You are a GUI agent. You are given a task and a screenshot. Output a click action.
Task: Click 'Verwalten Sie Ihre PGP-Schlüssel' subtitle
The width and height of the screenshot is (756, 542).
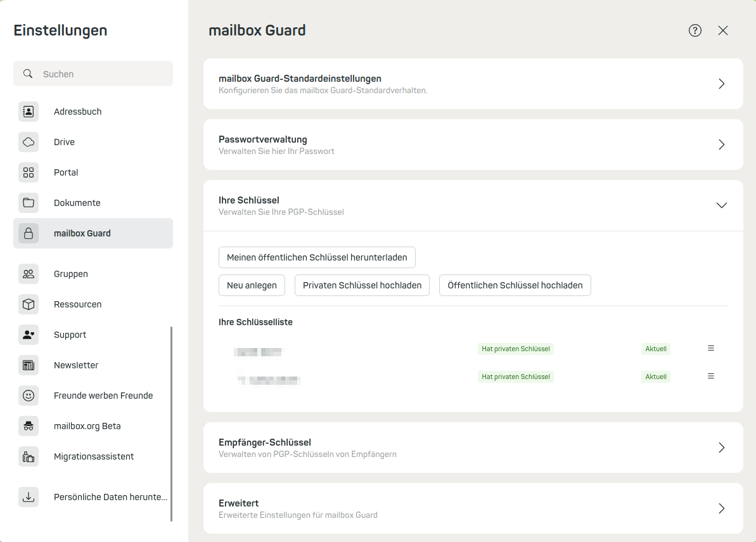(x=281, y=212)
